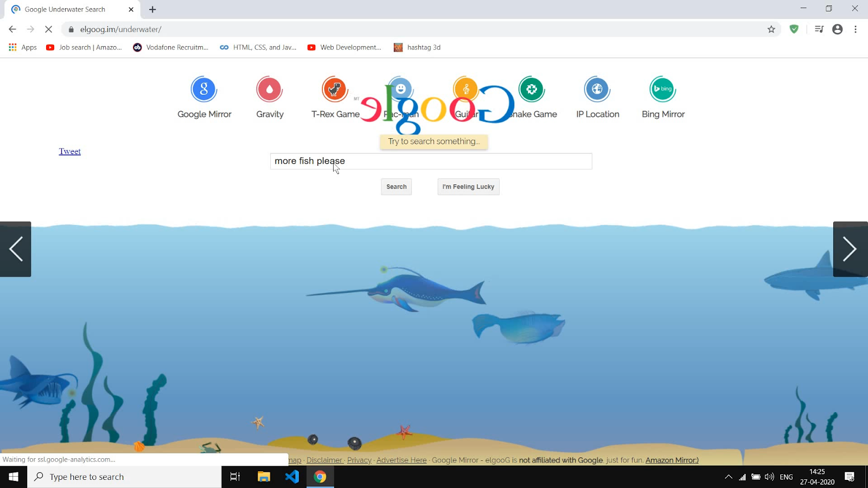The image size is (868, 488).
Task: Open the Chrome profile avatar
Action: pos(838,29)
